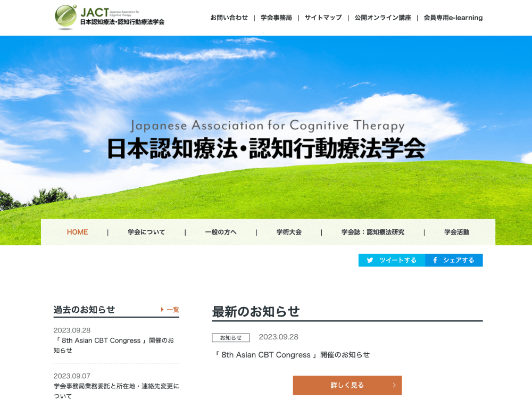The height and width of the screenshot is (399, 532).
Task: Open sidebar 8th Asian CBT Congress notice
Action: pyautogui.click(x=113, y=345)
